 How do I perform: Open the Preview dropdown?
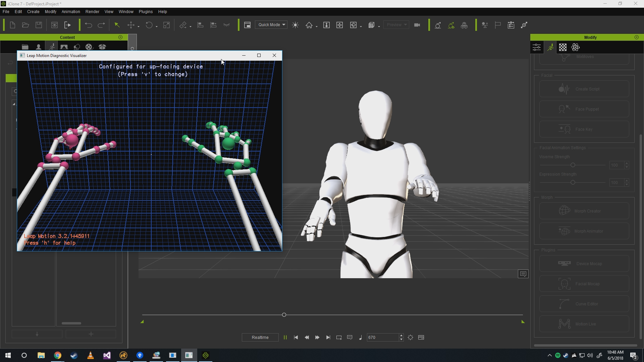point(396,25)
